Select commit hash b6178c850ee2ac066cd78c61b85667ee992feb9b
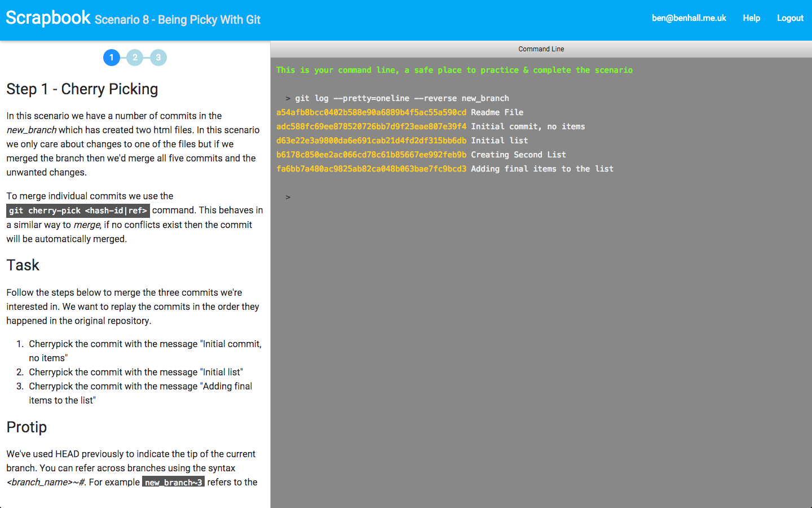This screenshot has width=812, height=508. tap(371, 155)
